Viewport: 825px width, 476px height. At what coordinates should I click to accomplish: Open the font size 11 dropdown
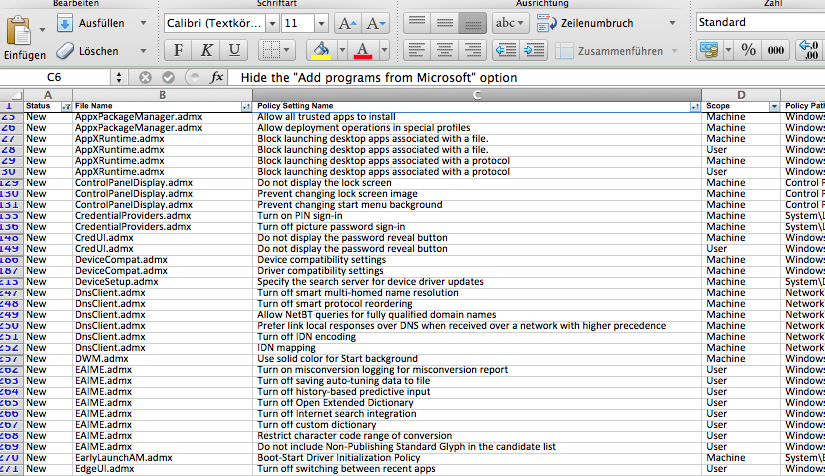tap(321, 24)
